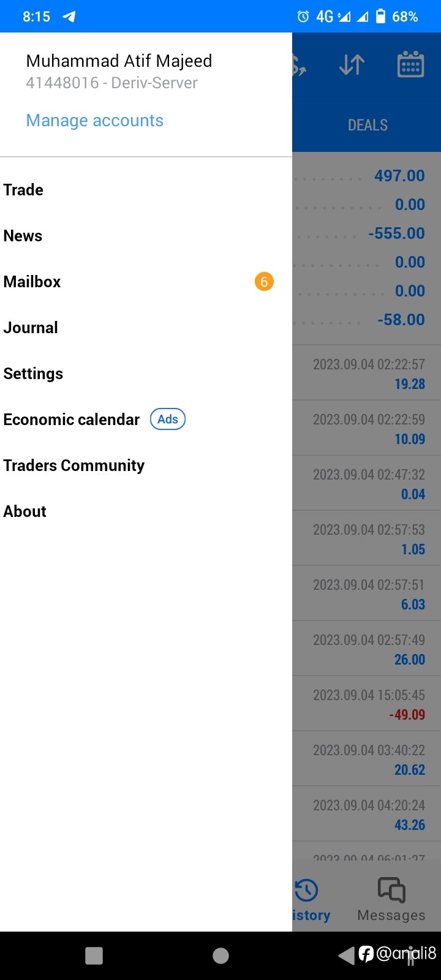
Task: Open the News menu item
Action: click(x=146, y=236)
